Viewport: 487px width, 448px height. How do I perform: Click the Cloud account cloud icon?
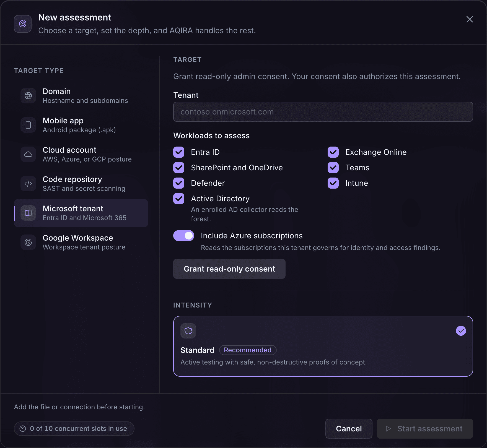click(x=28, y=154)
